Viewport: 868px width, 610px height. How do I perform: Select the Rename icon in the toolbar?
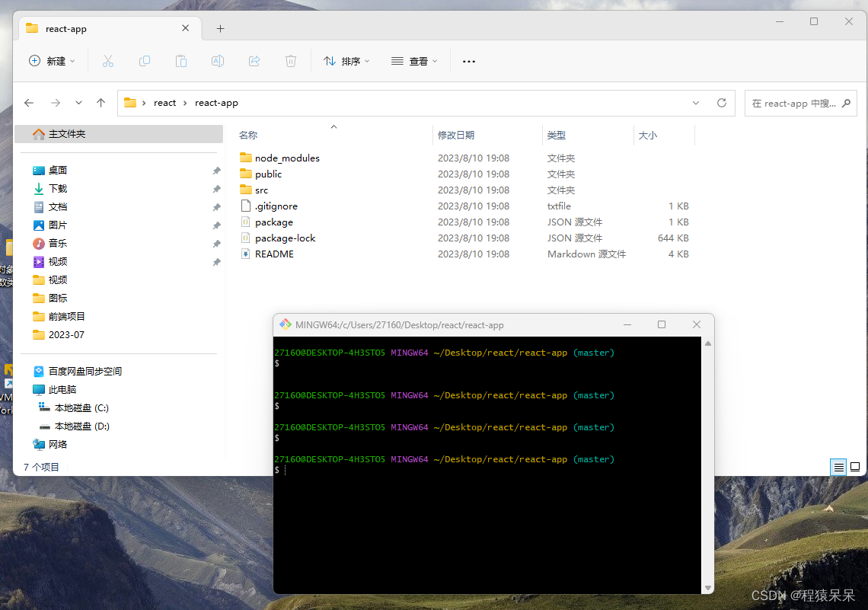(218, 61)
